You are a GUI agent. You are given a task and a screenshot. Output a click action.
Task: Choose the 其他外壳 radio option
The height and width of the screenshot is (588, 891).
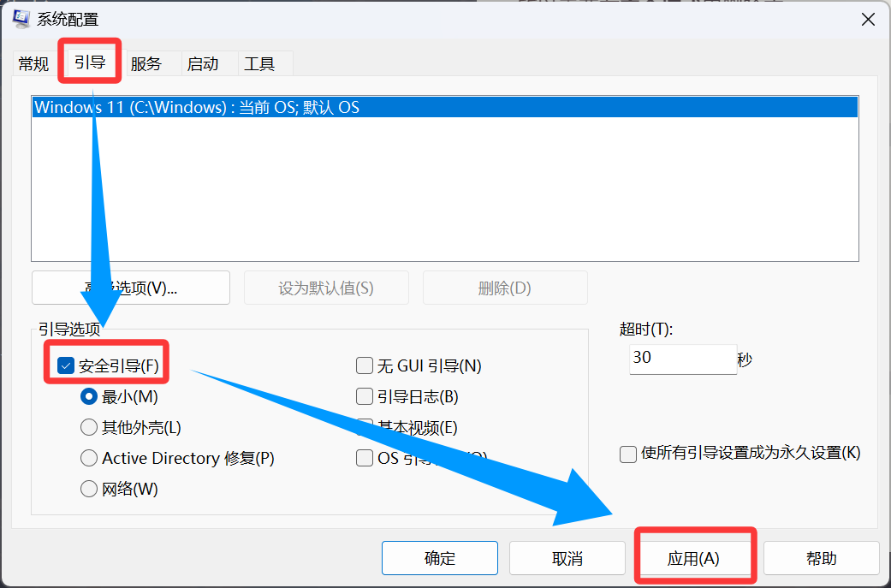pos(89,428)
